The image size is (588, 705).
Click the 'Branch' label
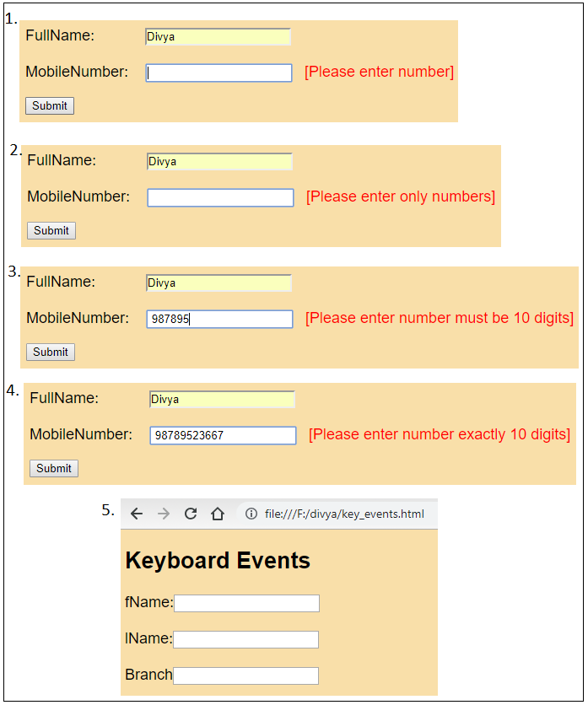[149, 675]
